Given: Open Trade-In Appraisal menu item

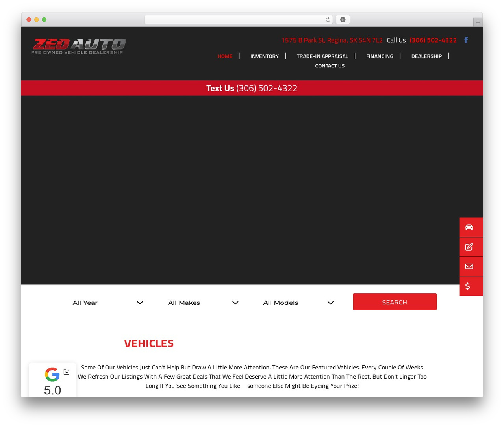Looking at the screenshot, I should pos(322,56).
